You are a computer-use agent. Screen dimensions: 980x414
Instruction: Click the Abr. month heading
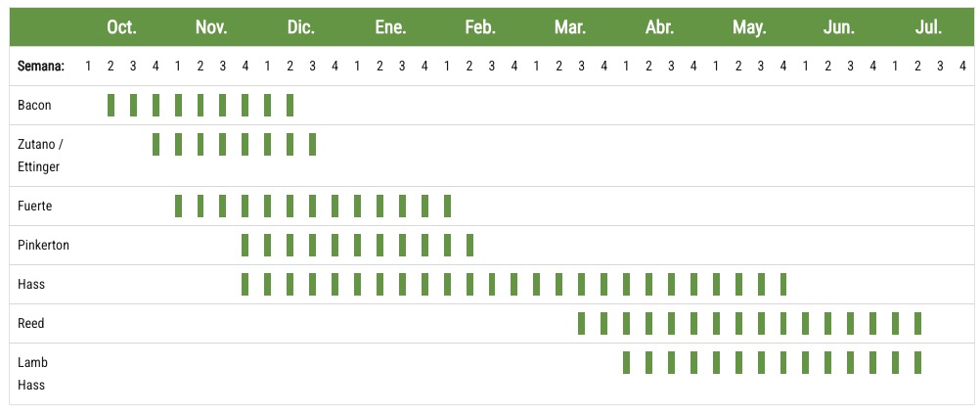tap(659, 27)
